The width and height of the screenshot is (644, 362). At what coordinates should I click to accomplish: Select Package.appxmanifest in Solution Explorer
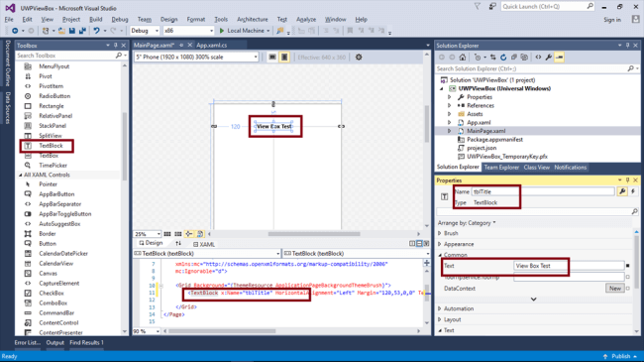tap(494, 140)
